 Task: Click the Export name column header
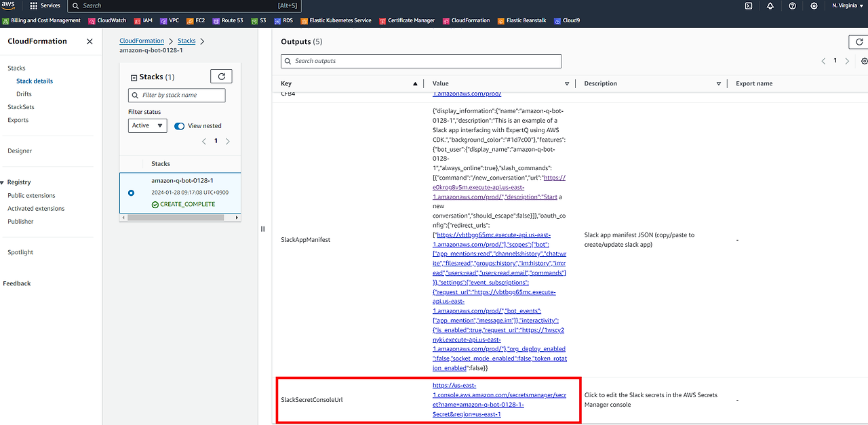tap(754, 83)
